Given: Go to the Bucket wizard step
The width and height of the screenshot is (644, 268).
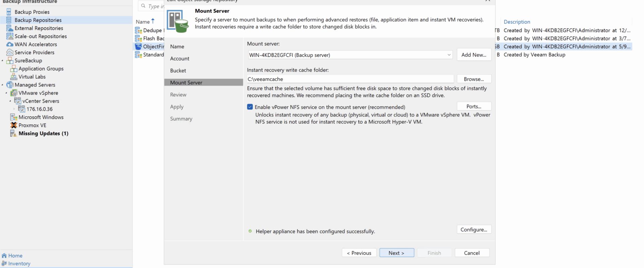Looking at the screenshot, I should (178, 70).
